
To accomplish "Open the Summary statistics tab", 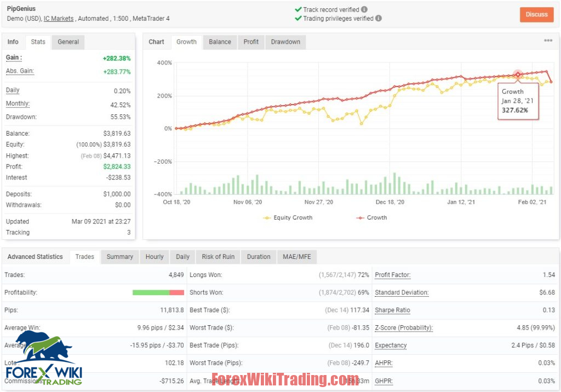I will (x=119, y=257).
